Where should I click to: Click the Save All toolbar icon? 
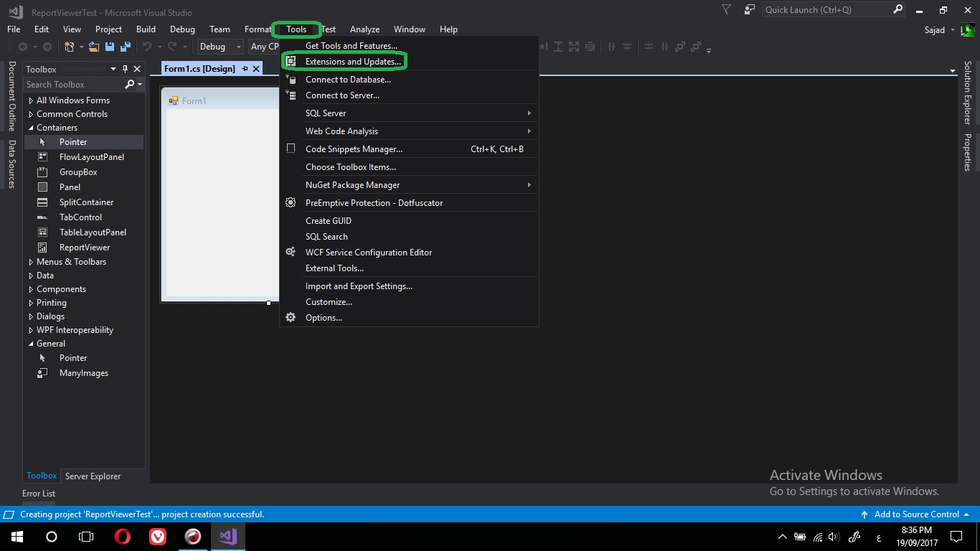coord(125,47)
